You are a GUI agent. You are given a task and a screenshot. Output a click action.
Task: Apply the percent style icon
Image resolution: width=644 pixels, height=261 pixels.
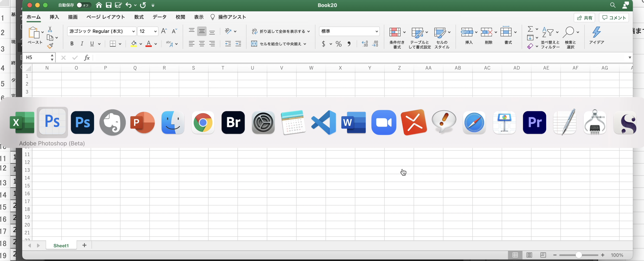point(338,44)
